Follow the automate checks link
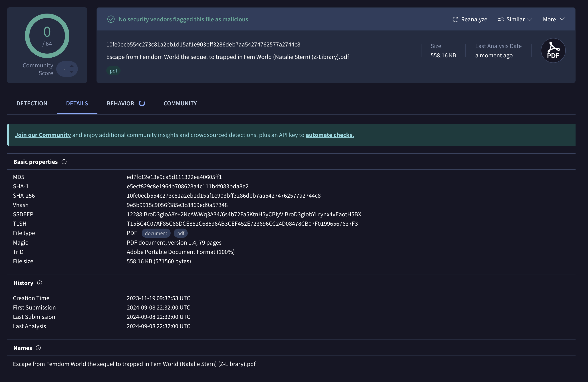This screenshot has height=382, width=588. click(330, 135)
